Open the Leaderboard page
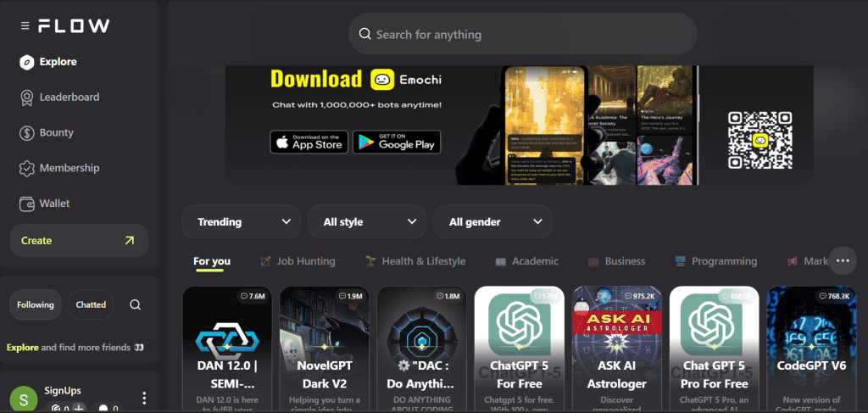The width and height of the screenshot is (868, 413). pyautogui.click(x=59, y=97)
